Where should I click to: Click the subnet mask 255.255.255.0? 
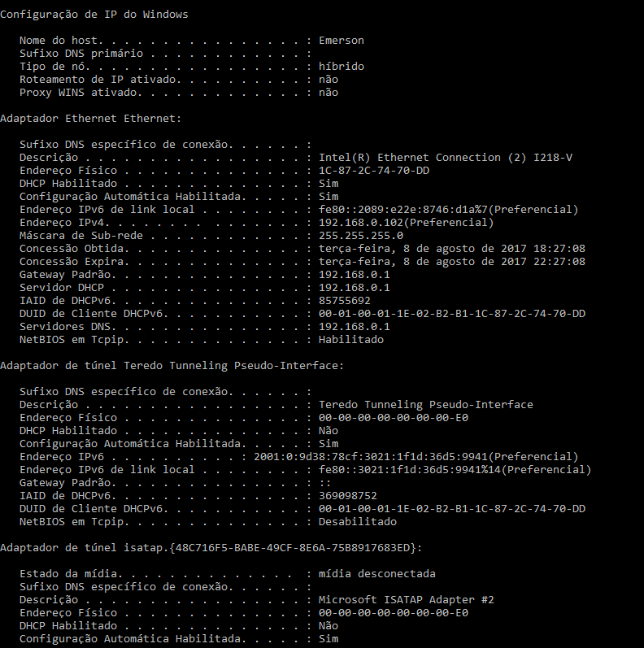360,236
